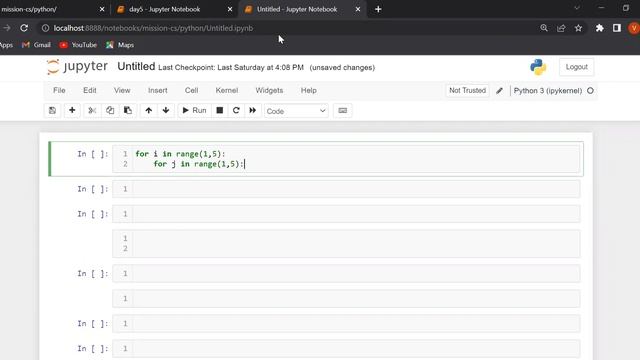Move selected cell up with the arrow
The height and width of the screenshot is (360, 640).
(x=149, y=111)
